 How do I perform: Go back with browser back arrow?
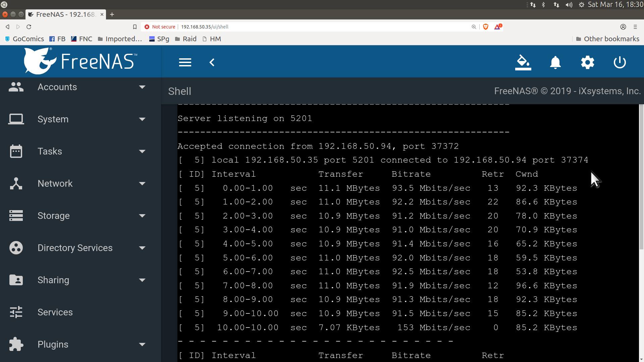(7, 27)
